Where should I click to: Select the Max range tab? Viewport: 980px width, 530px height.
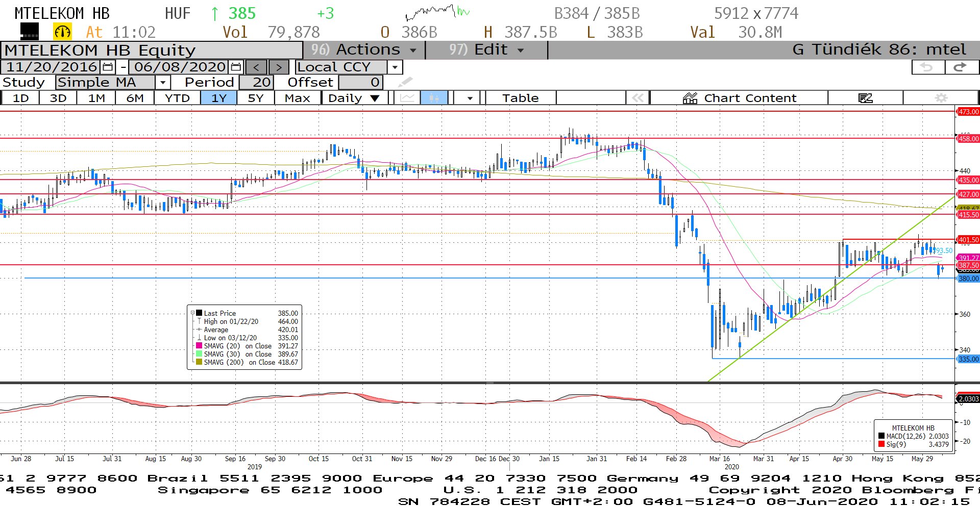[297, 97]
